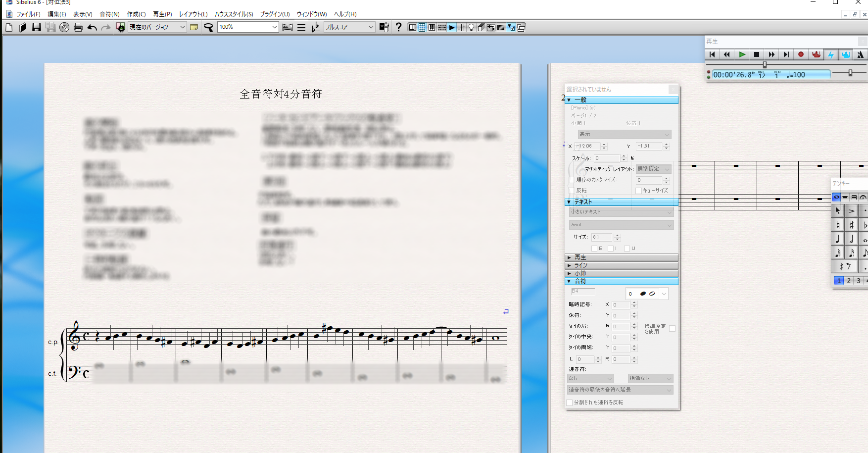Stop playback with the square button

click(x=756, y=54)
